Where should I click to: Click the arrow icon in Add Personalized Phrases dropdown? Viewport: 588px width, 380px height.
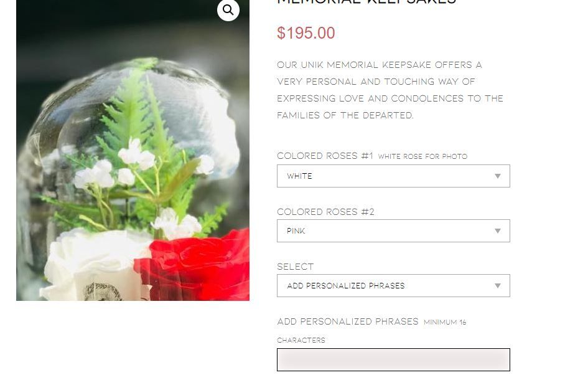click(498, 286)
